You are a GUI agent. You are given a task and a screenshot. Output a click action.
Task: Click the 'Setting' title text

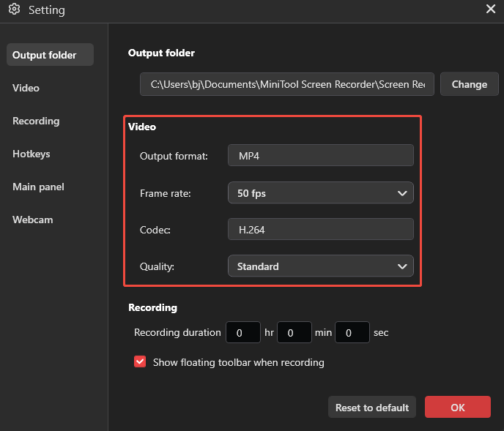pos(47,10)
